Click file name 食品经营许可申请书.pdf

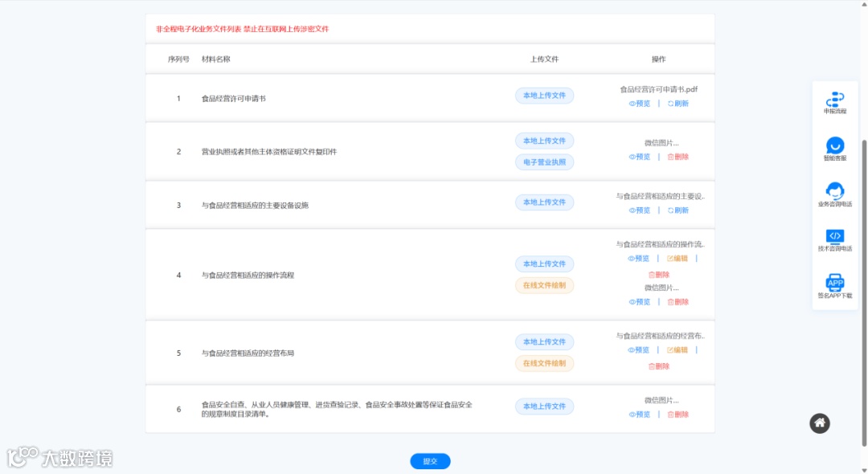pyautogui.click(x=659, y=89)
